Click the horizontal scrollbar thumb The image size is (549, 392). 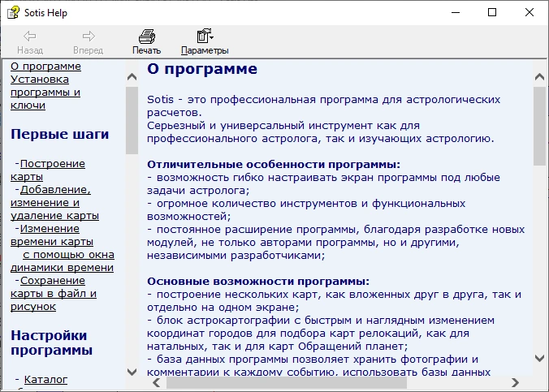(x=287, y=382)
